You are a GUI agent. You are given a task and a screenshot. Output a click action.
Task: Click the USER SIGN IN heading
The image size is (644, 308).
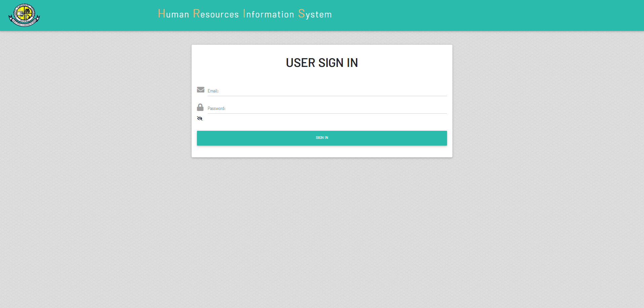click(x=322, y=63)
